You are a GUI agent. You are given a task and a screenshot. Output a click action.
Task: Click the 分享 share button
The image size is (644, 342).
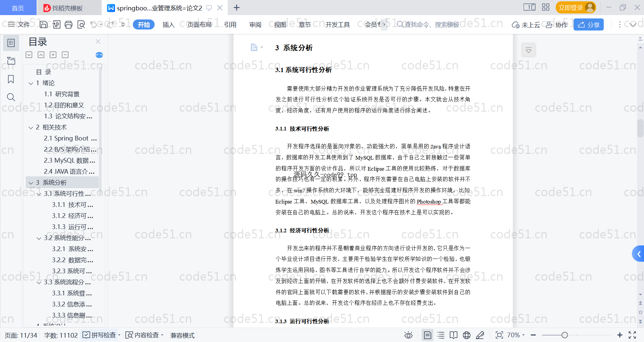589,24
